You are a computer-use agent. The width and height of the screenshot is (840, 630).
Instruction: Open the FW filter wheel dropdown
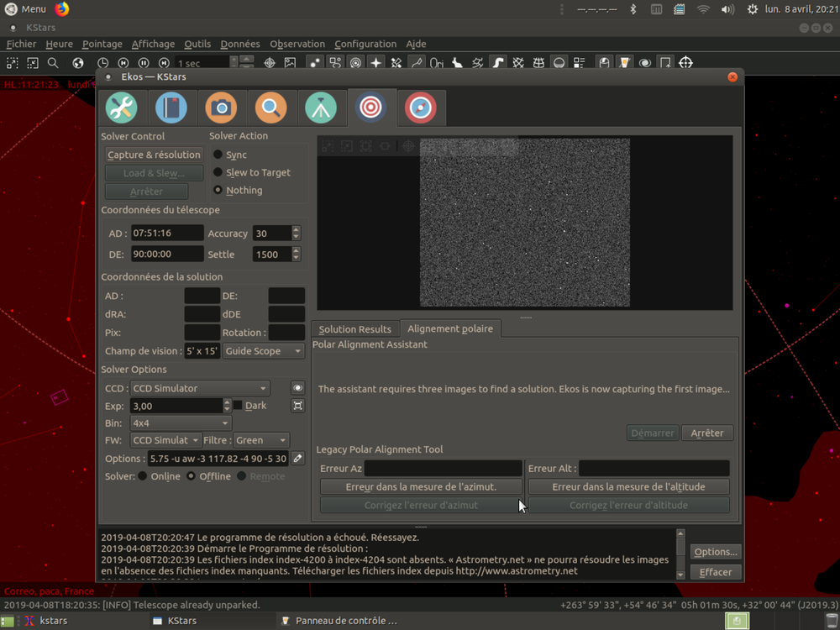click(x=165, y=440)
